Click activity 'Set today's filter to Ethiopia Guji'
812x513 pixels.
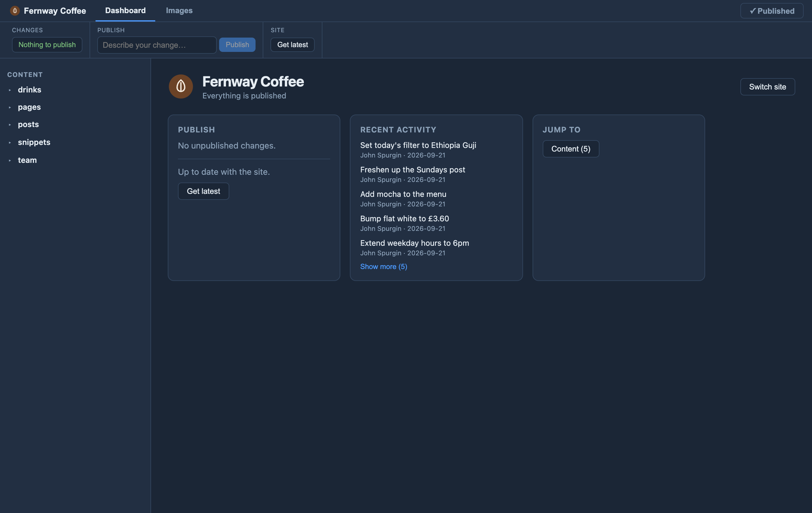coord(418,145)
